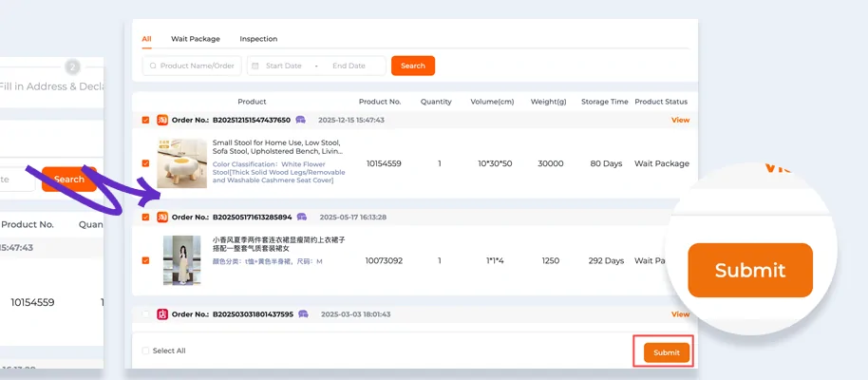Click the Product No. header in main table

tap(380, 102)
